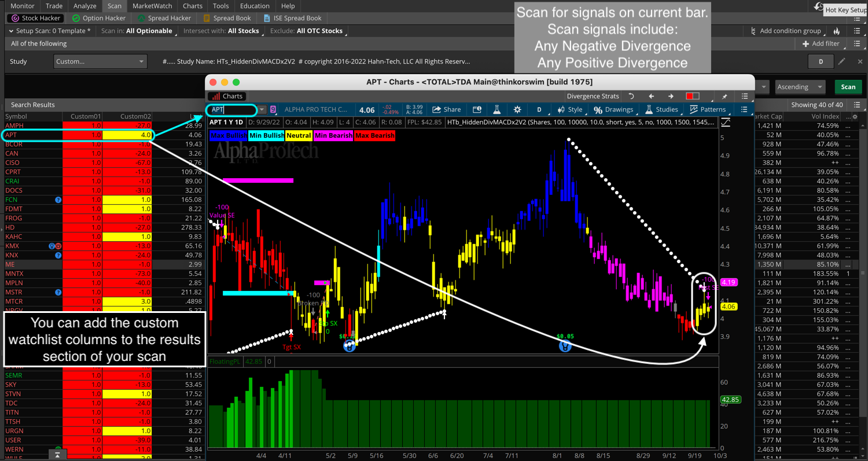Viewport: 868px width, 461px height.
Task: Click the clock arrow icon near Hot Key Setup
Action: pyautogui.click(x=819, y=7)
